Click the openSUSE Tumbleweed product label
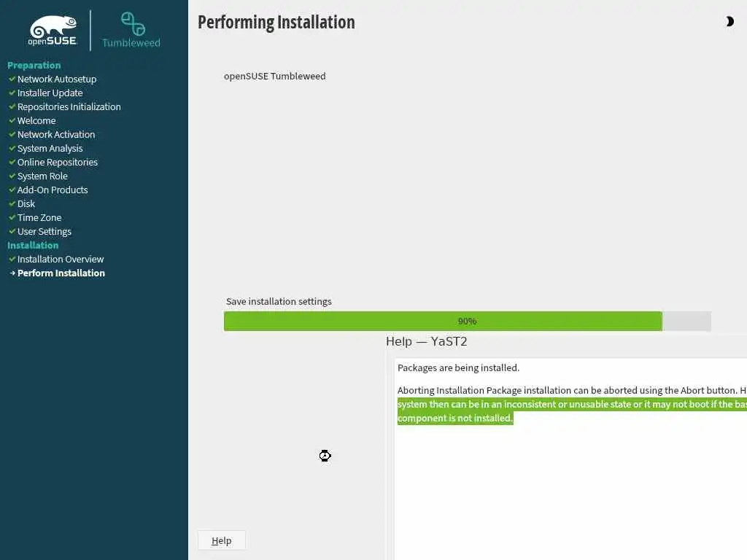This screenshot has height=560, width=747. click(275, 76)
